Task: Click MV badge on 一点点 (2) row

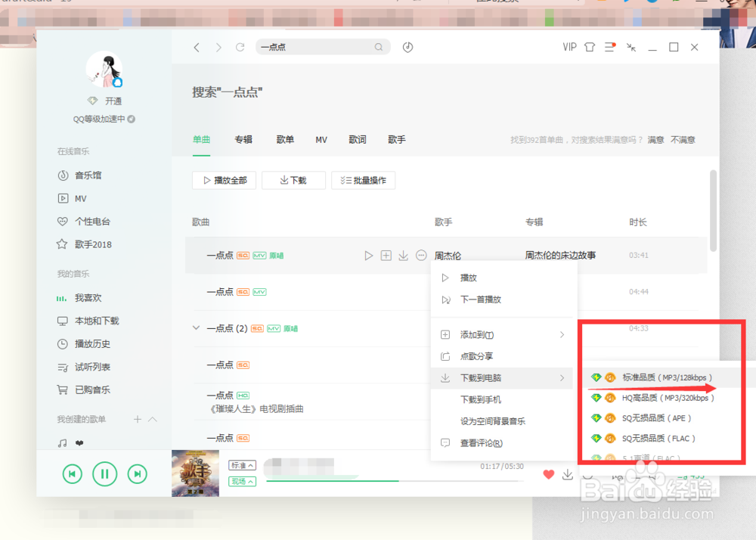Action: [x=274, y=328]
